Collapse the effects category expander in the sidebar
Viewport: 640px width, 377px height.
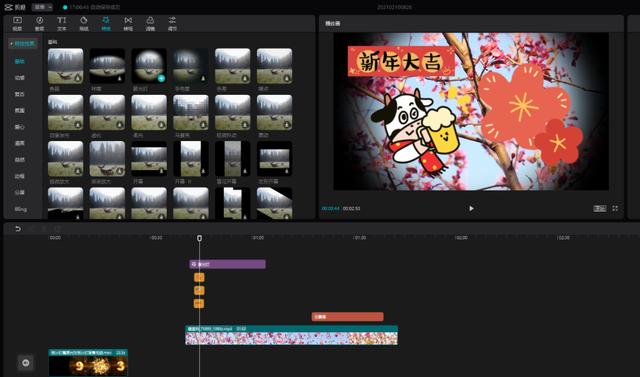point(23,44)
